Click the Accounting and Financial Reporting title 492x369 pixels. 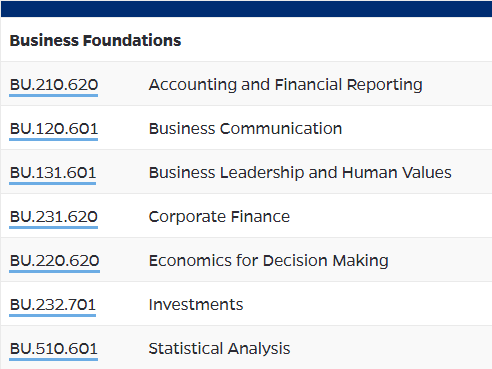286,85
